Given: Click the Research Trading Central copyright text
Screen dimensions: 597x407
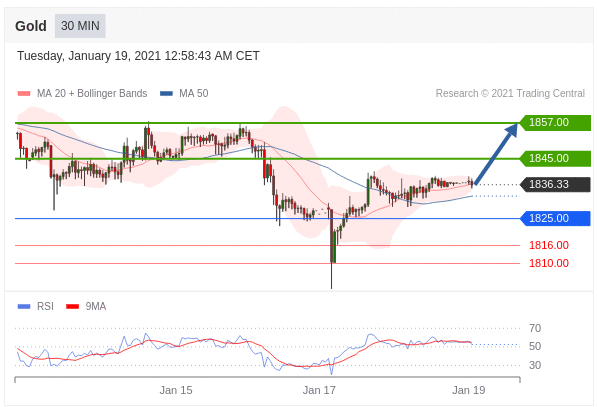Looking at the screenshot, I should pos(510,93).
